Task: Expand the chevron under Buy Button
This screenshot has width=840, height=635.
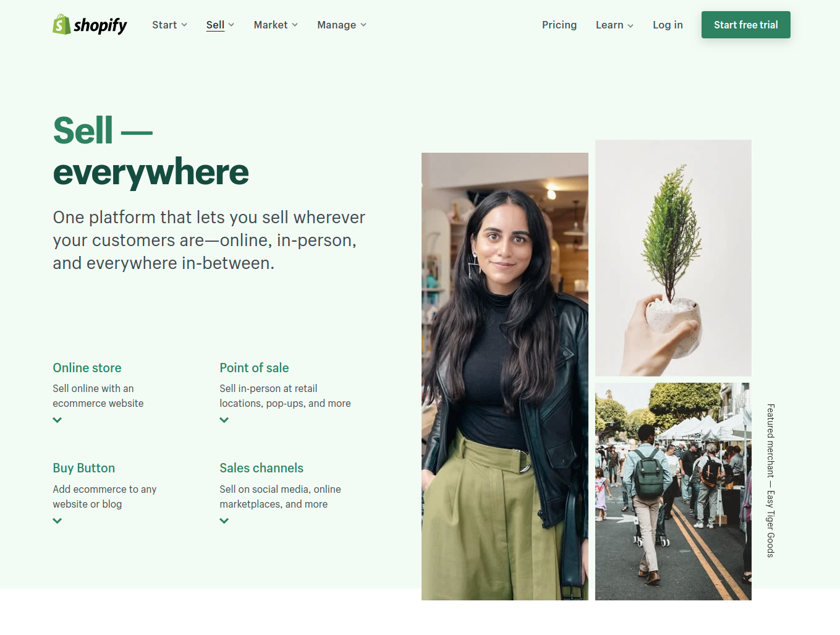Action: click(57, 521)
